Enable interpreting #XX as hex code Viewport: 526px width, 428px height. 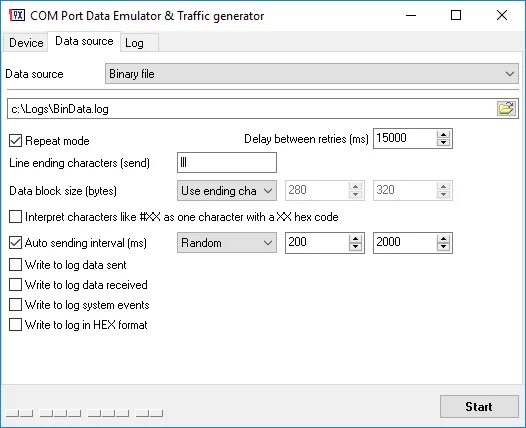click(15, 217)
